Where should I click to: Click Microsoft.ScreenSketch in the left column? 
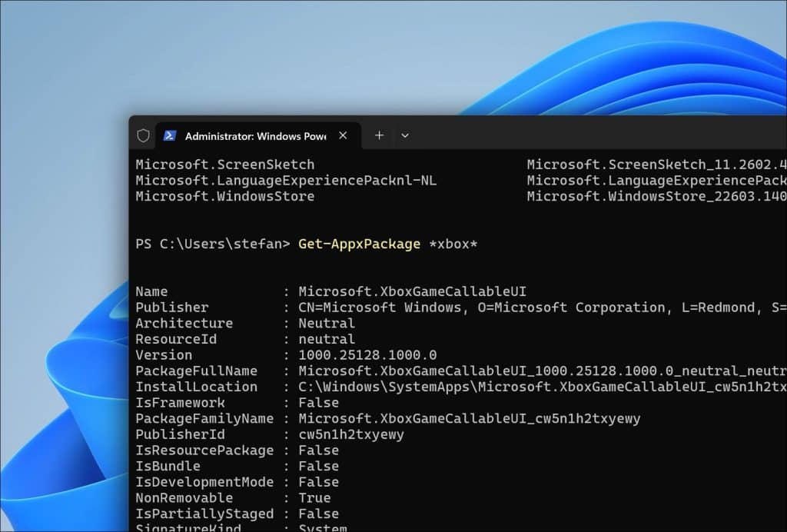225,165
